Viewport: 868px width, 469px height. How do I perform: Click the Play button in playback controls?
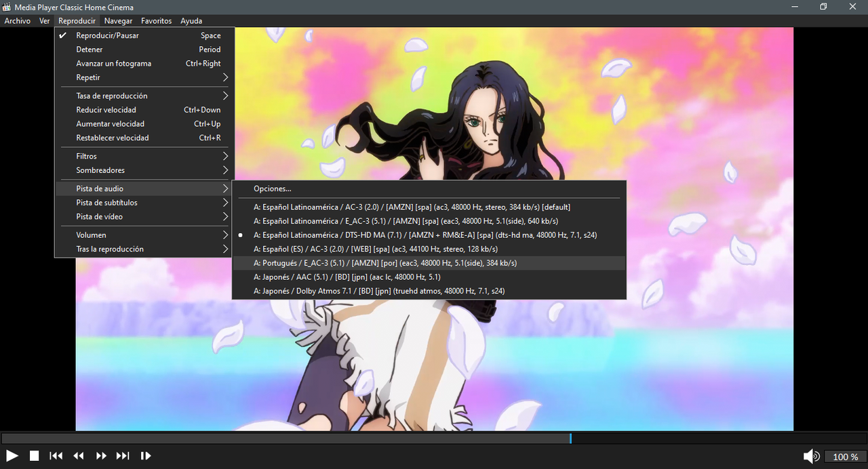12,456
